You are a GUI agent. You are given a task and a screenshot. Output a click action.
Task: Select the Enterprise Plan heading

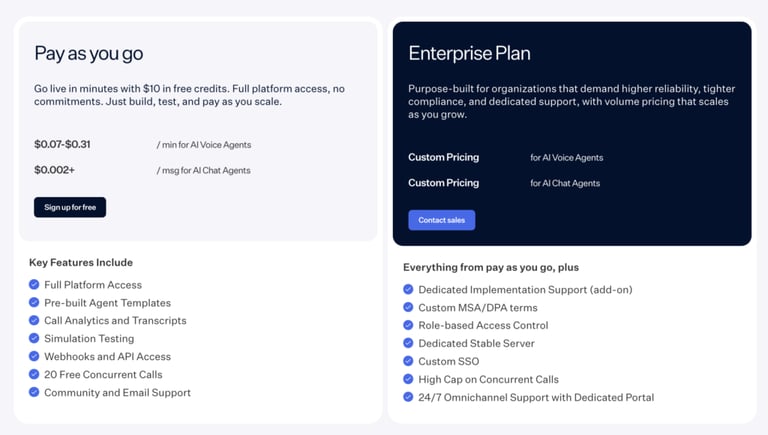[x=469, y=53]
